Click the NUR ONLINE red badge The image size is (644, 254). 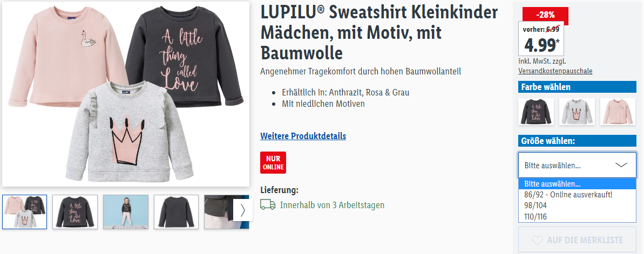[273, 162]
